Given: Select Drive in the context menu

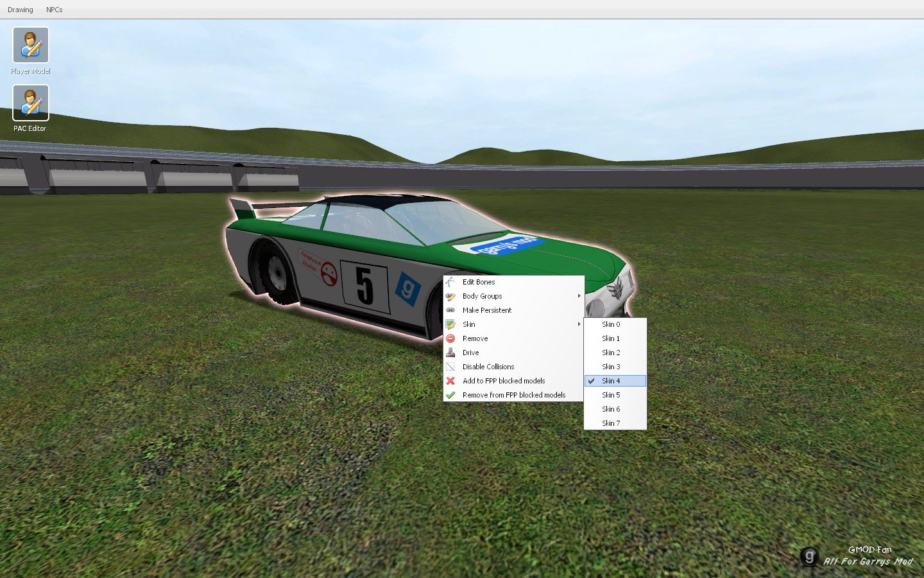Looking at the screenshot, I should click(x=513, y=353).
